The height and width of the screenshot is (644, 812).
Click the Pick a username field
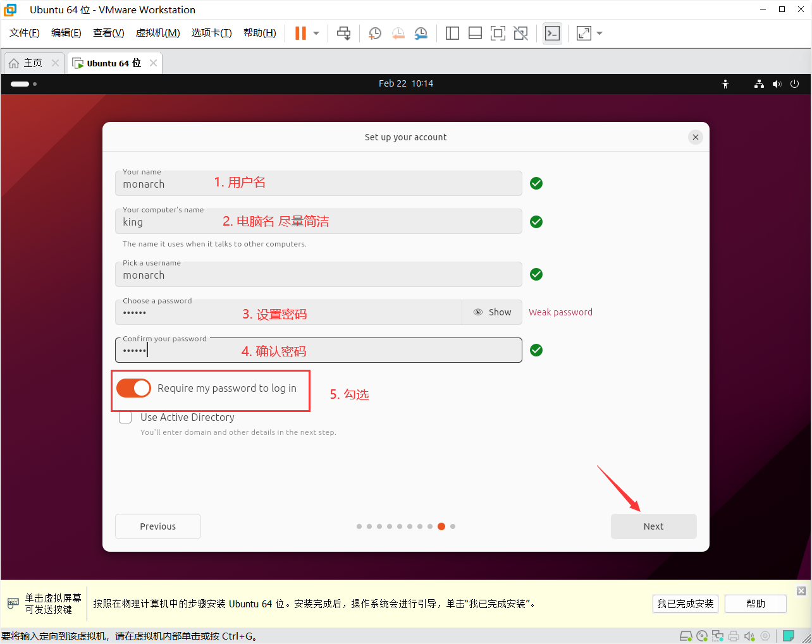319,274
